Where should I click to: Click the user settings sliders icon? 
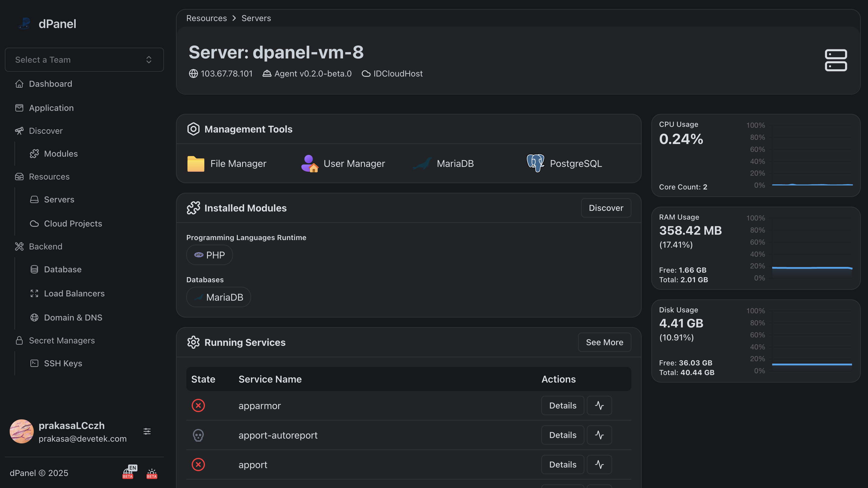147,431
